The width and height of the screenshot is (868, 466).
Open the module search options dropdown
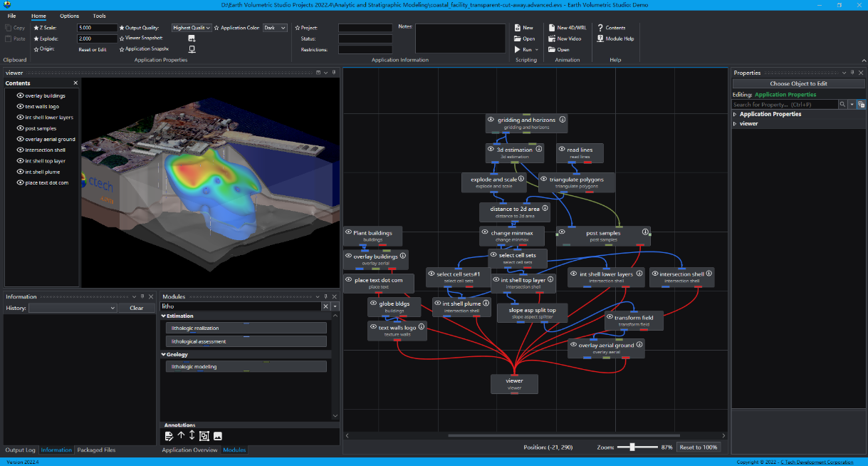(335, 306)
